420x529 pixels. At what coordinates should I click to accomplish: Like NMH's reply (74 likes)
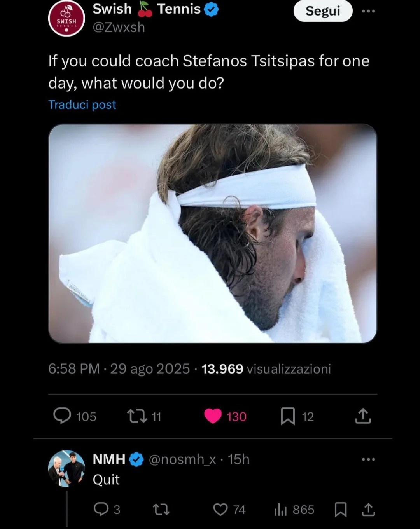point(220,509)
